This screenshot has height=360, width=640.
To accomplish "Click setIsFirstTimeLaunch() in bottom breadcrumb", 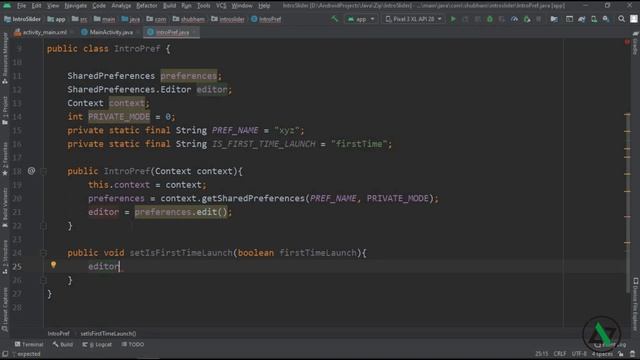I will click(x=108, y=334).
